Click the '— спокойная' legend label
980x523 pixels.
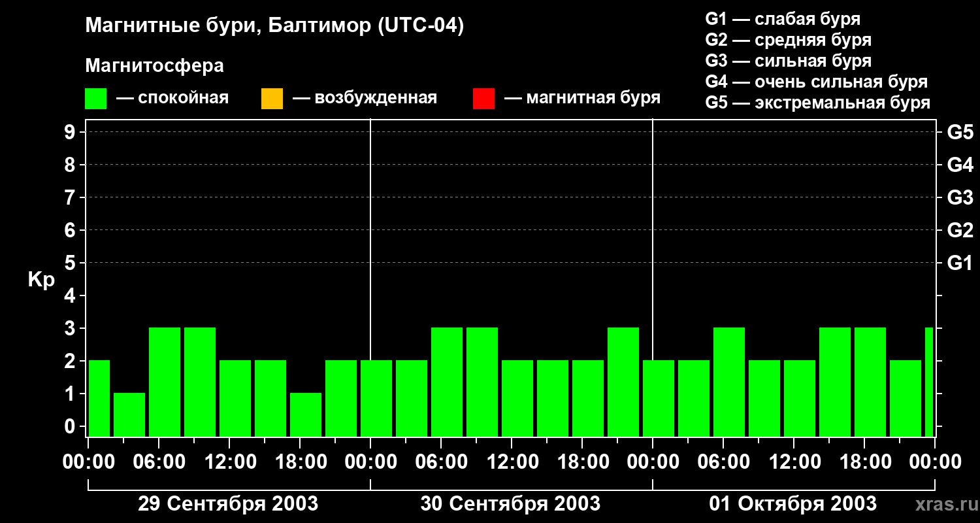pyautogui.click(x=172, y=98)
